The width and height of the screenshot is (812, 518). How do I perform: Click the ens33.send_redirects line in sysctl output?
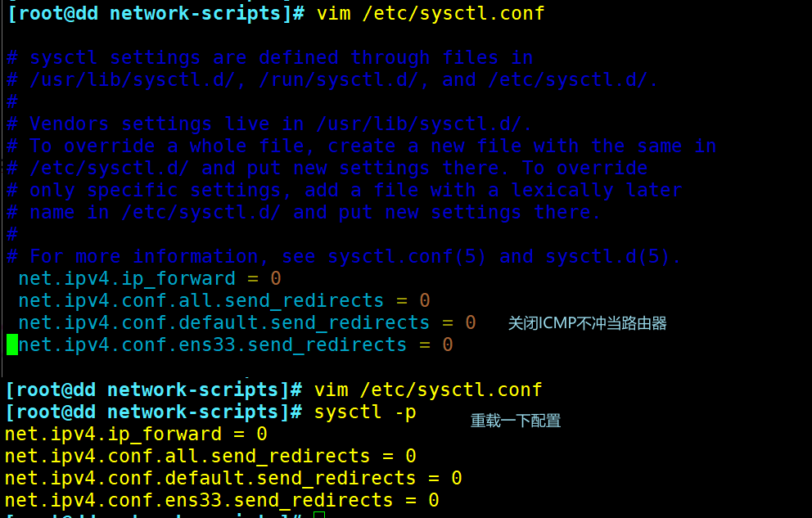(x=222, y=500)
